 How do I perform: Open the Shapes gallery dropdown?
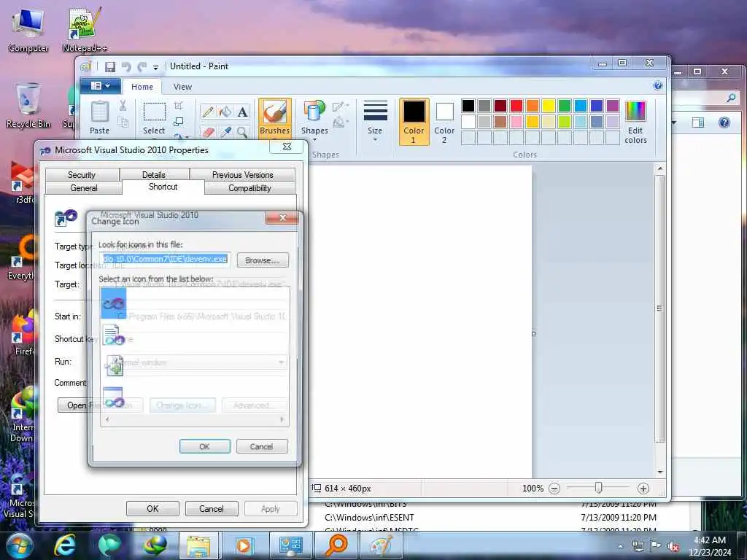[314, 120]
